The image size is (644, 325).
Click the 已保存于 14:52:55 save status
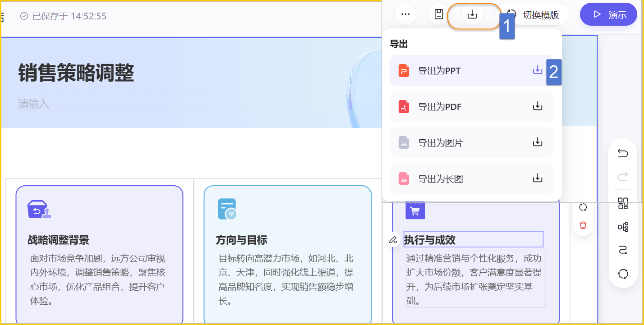coord(64,16)
